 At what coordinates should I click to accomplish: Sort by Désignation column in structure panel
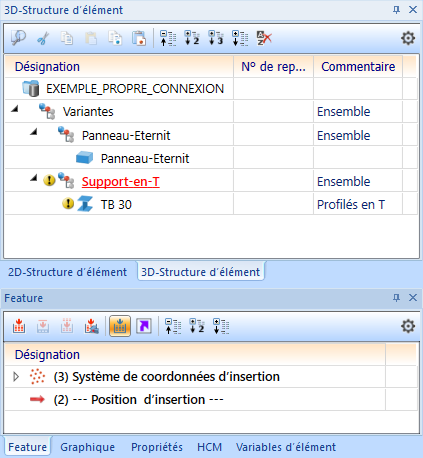coord(119,66)
